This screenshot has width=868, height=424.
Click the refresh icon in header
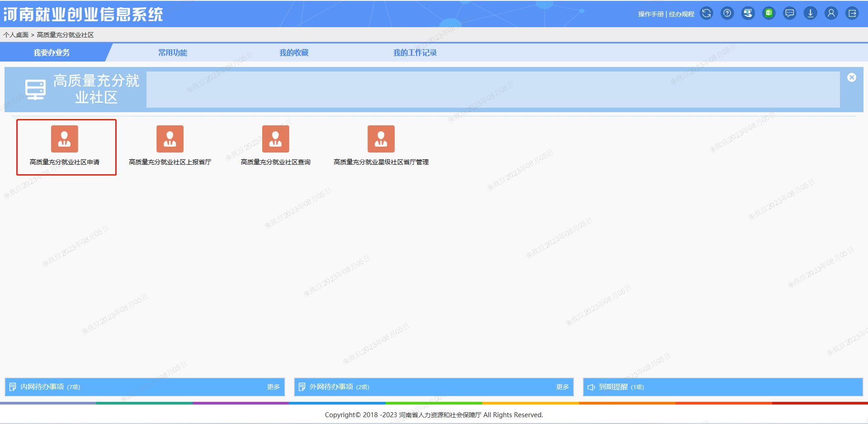[x=706, y=14]
